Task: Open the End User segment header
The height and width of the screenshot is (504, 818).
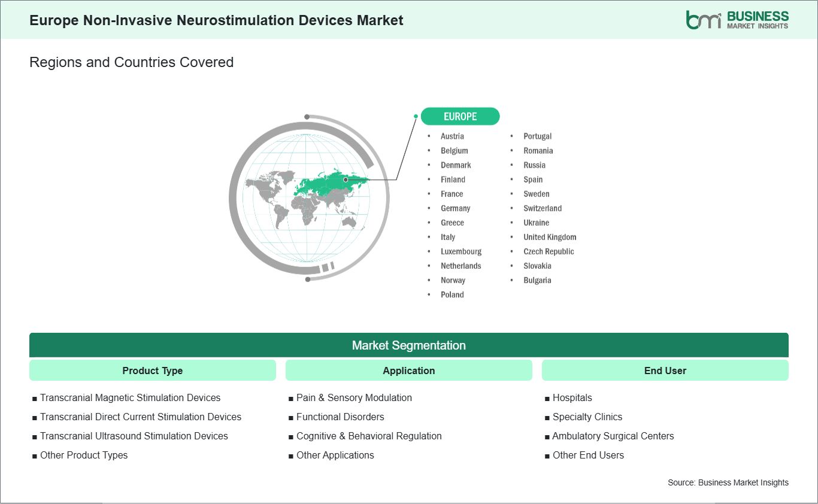Action: pos(665,371)
